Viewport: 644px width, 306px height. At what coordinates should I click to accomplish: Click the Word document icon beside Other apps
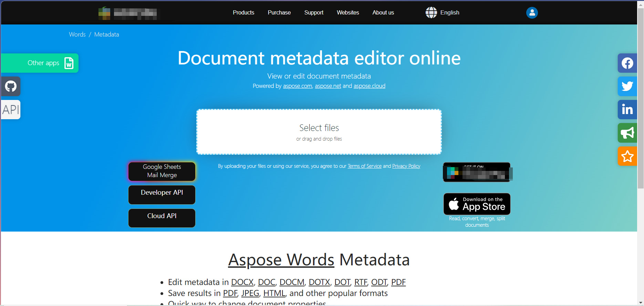pos(69,63)
